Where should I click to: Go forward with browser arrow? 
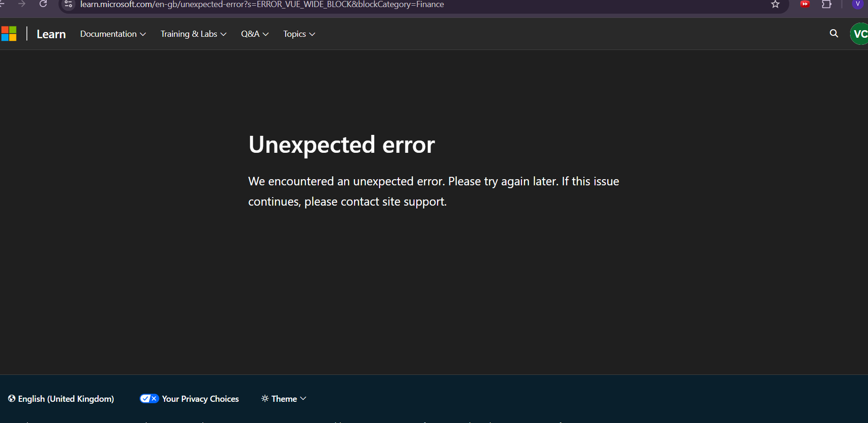(22, 4)
